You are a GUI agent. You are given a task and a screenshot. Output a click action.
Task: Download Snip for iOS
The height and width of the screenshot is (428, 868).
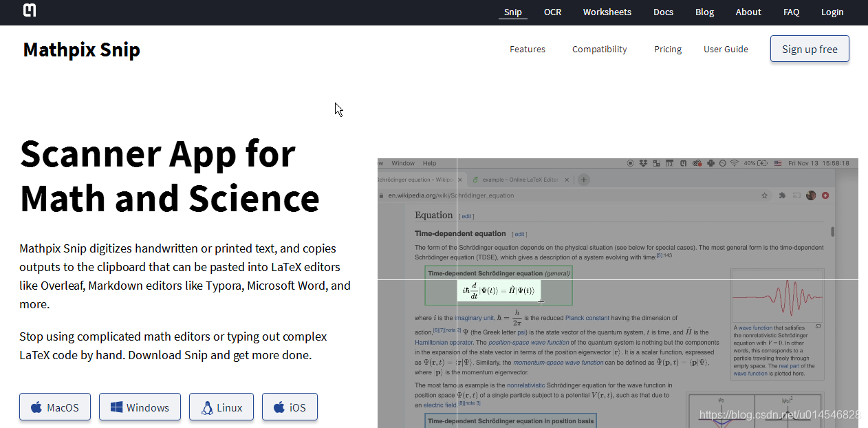[x=290, y=407]
